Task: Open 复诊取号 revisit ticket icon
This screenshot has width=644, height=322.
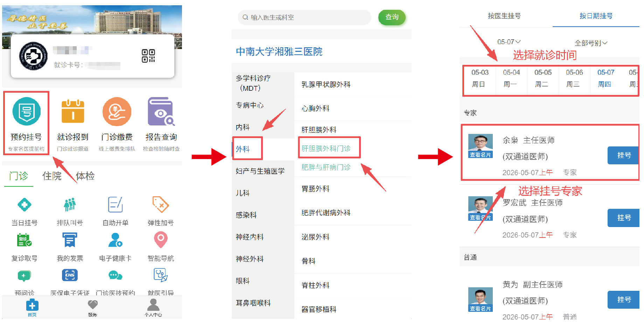Action: click(x=24, y=240)
